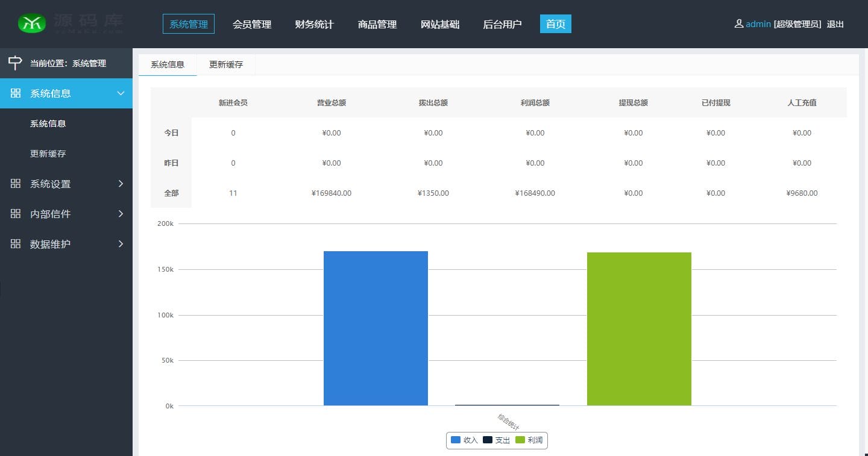Click the grid icon next to 数据维护
This screenshot has width=868, height=456.
(16, 244)
